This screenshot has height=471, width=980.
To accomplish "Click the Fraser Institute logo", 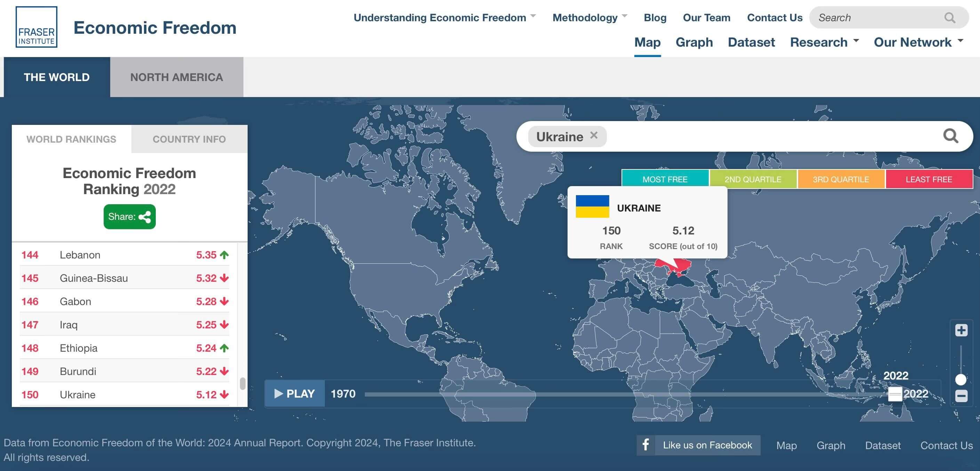I will (36, 27).
